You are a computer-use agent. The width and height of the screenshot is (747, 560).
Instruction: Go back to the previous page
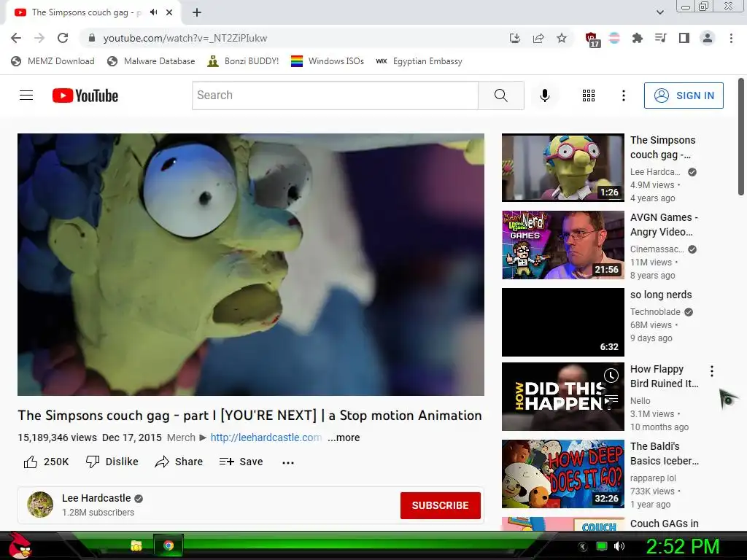click(x=16, y=38)
